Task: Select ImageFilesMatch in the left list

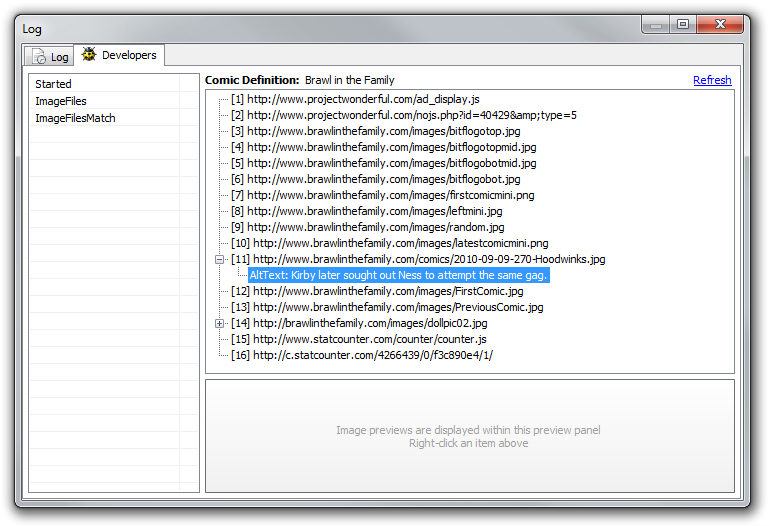Action: coord(75,118)
